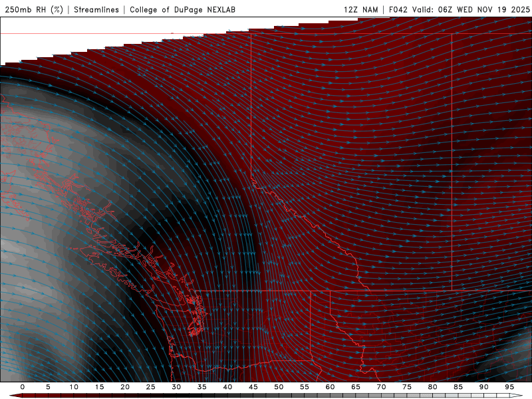Image resolution: width=532 pixels, height=399 pixels.
Task: Click the "Streamlines" label in the header
Action: tap(96, 9)
